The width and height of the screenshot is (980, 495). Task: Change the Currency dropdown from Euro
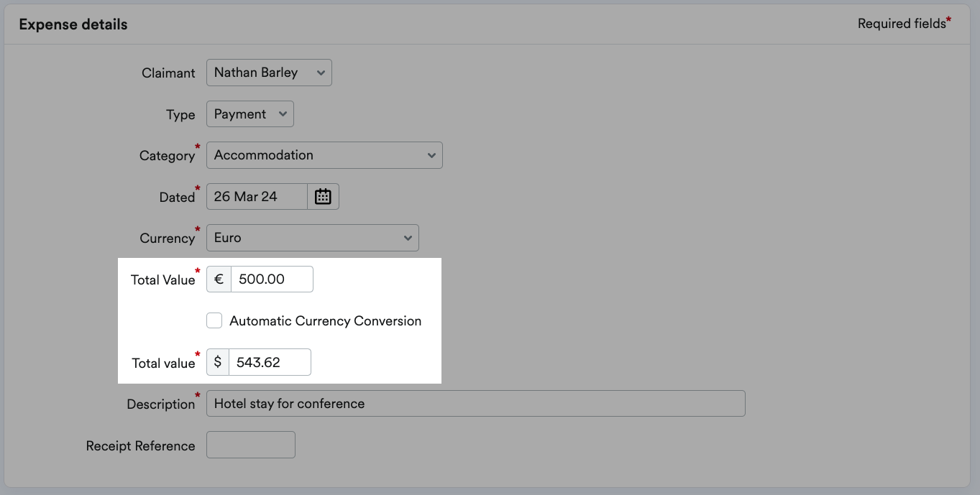[312, 238]
